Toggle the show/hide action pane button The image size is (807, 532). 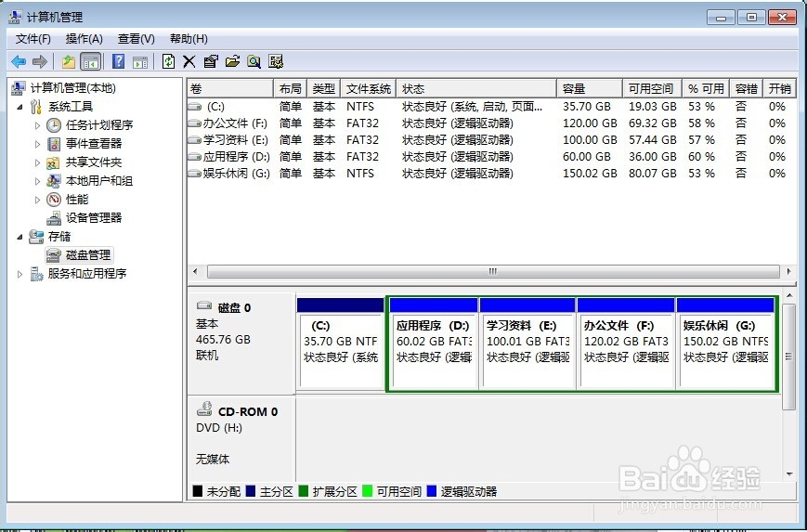(140, 61)
